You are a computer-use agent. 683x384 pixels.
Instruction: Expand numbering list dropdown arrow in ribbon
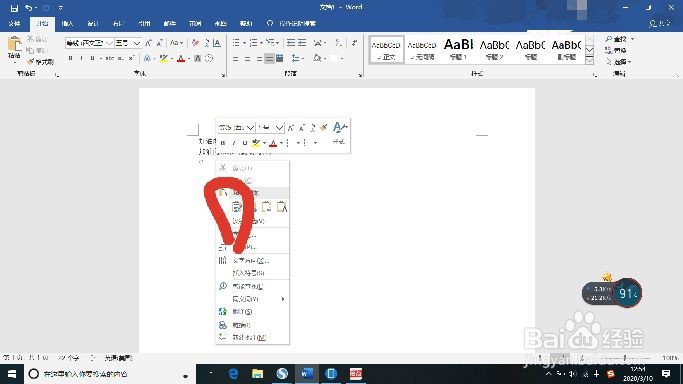(x=261, y=43)
